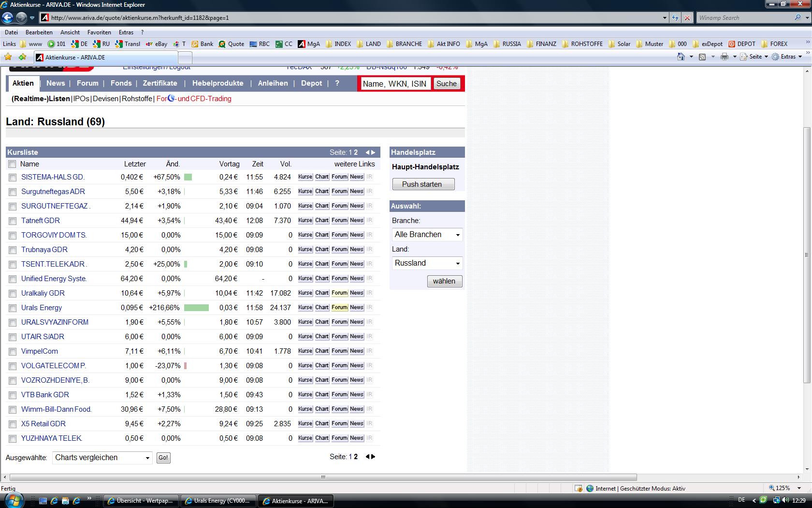
Task: Check the checkbox next to Urals Energy
Action: click(x=13, y=308)
